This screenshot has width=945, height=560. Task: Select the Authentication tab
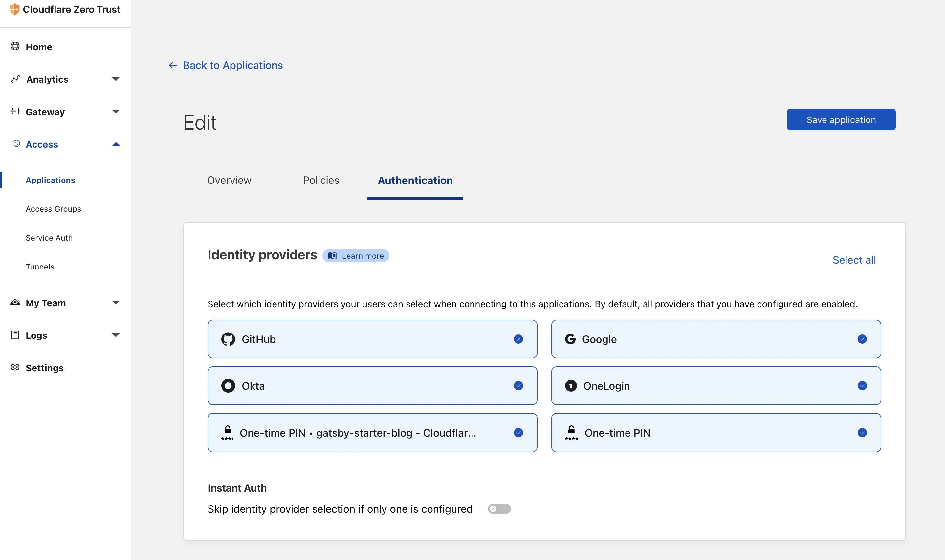(x=415, y=181)
